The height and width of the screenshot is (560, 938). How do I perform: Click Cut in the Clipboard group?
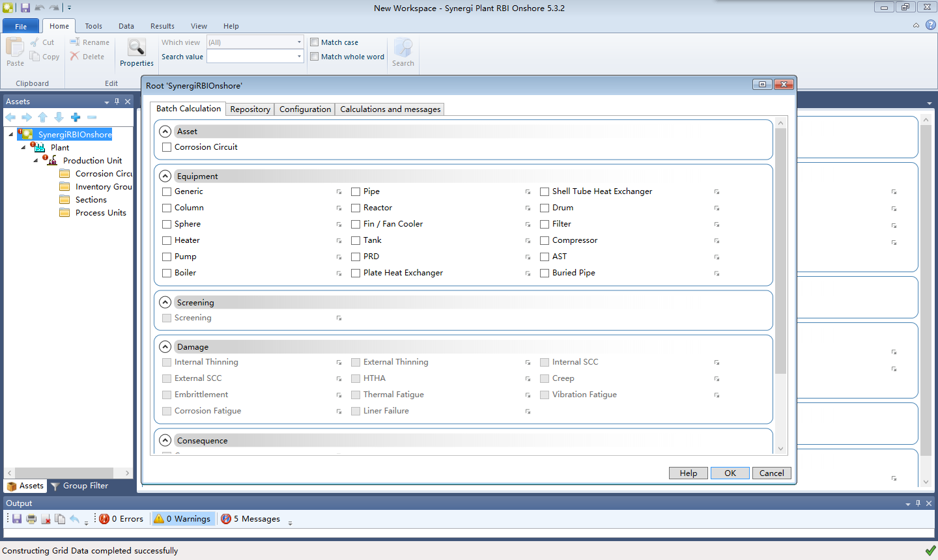coord(42,42)
